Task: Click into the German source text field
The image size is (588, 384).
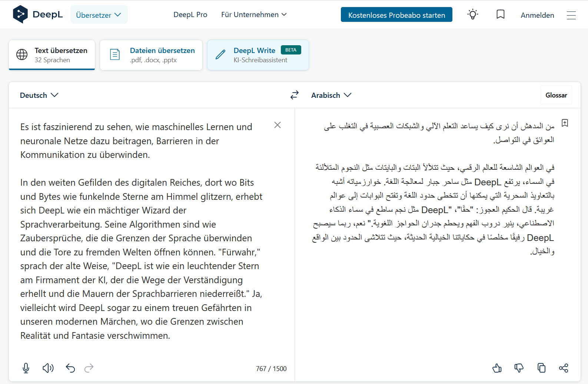Action: pyautogui.click(x=142, y=231)
